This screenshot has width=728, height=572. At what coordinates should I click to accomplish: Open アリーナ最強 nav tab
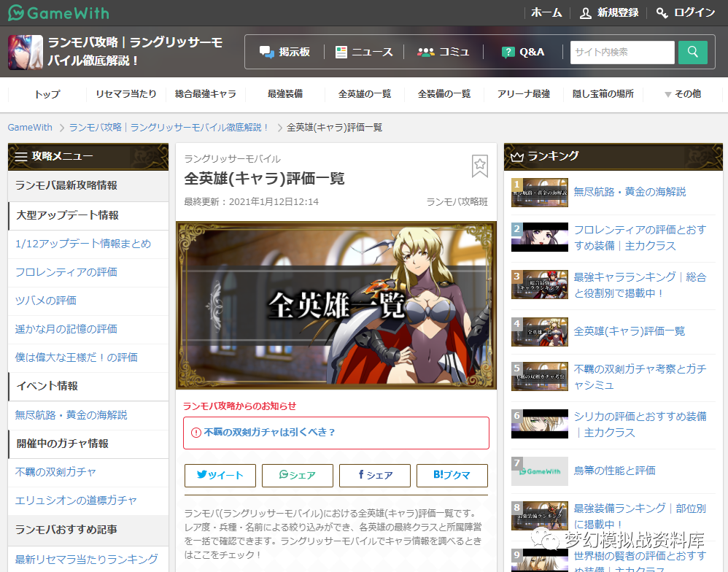pyautogui.click(x=523, y=94)
